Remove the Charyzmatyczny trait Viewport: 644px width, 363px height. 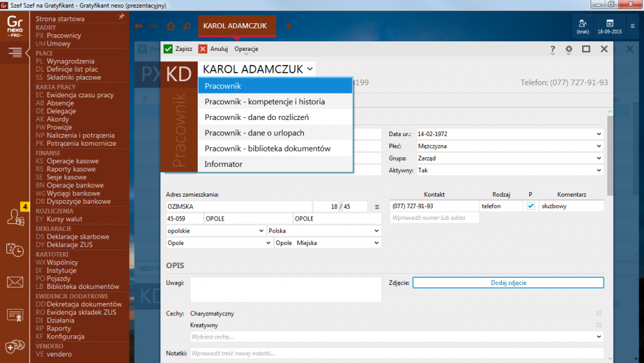click(598, 314)
